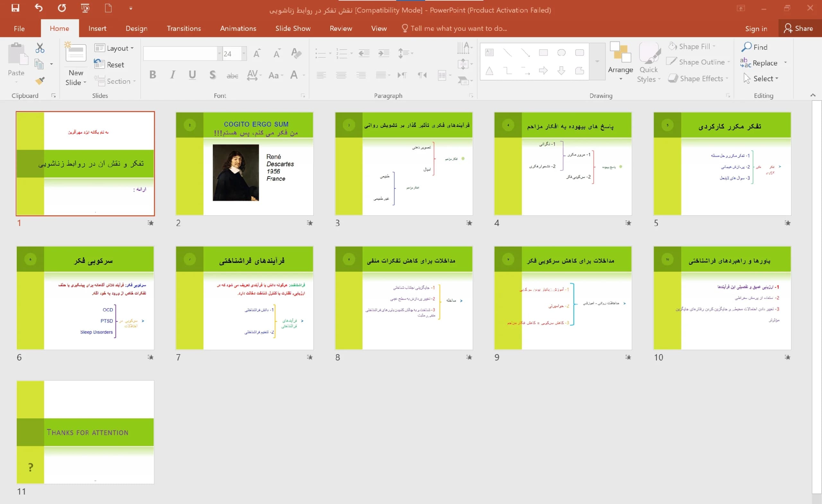This screenshot has height=504, width=822.
Task: Start slide show from beginning icon
Action: point(85,8)
